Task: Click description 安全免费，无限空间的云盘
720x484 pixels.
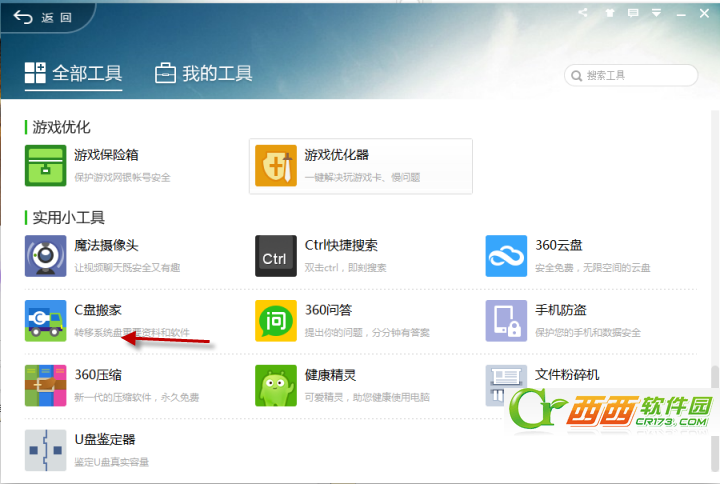Action: [593, 267]
